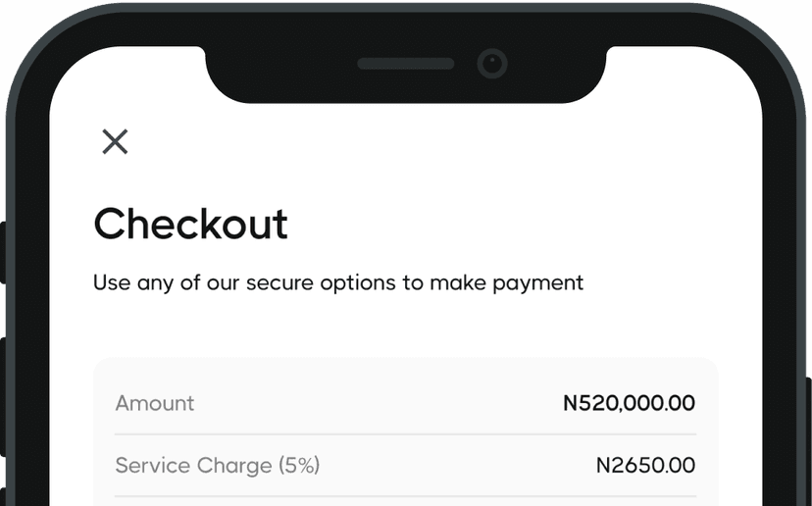The image size is (812, 506).
Task: Select the Amount label
Action: point(155,403)
